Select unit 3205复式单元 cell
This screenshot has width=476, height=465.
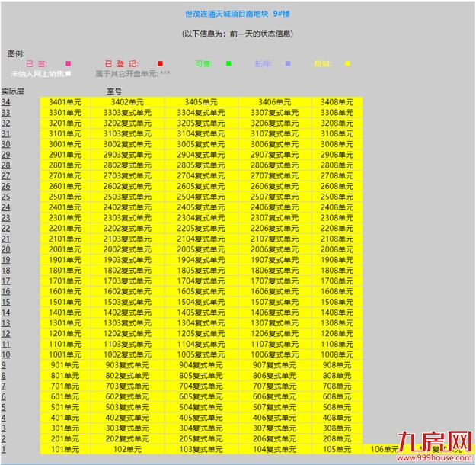pyautogui.click(x=201, y=123)
